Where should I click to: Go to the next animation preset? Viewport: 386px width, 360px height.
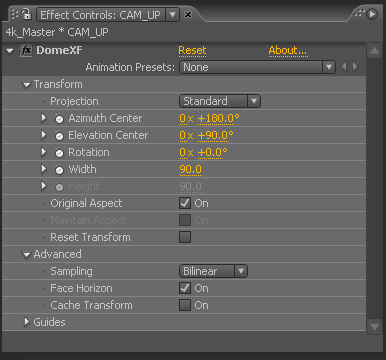tap(355, 67)
